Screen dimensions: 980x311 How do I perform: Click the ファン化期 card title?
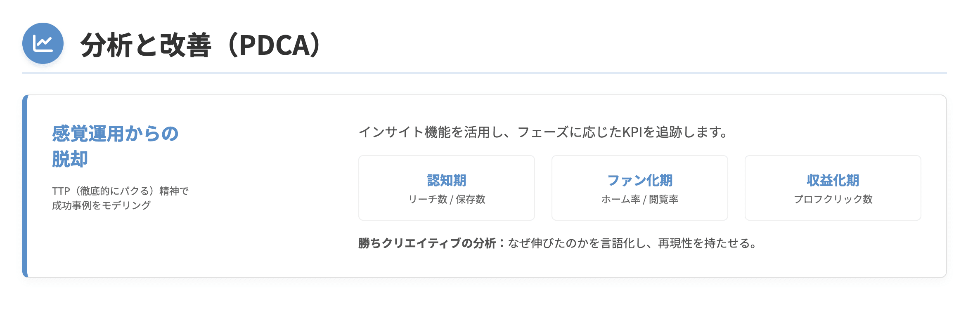coord(639,180)
